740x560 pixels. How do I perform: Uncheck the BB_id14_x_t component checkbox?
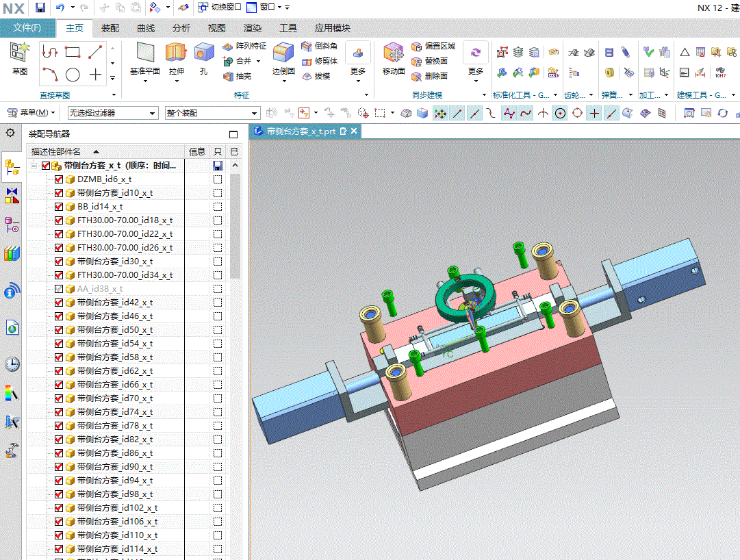point(59,207)
